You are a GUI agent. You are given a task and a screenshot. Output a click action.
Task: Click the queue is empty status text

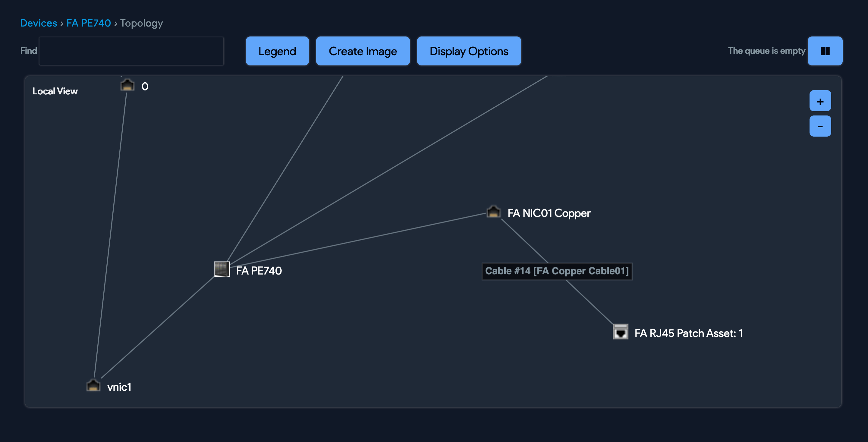766,51
